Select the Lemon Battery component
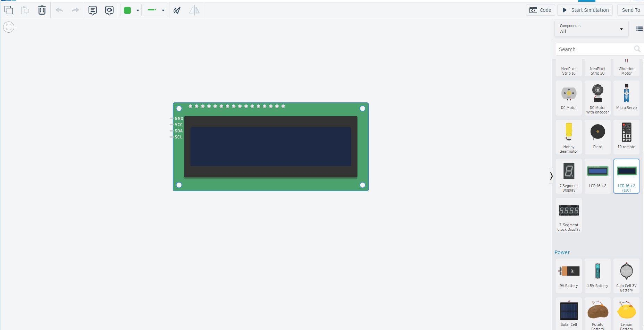644x330 pixels. click(626, 314)
